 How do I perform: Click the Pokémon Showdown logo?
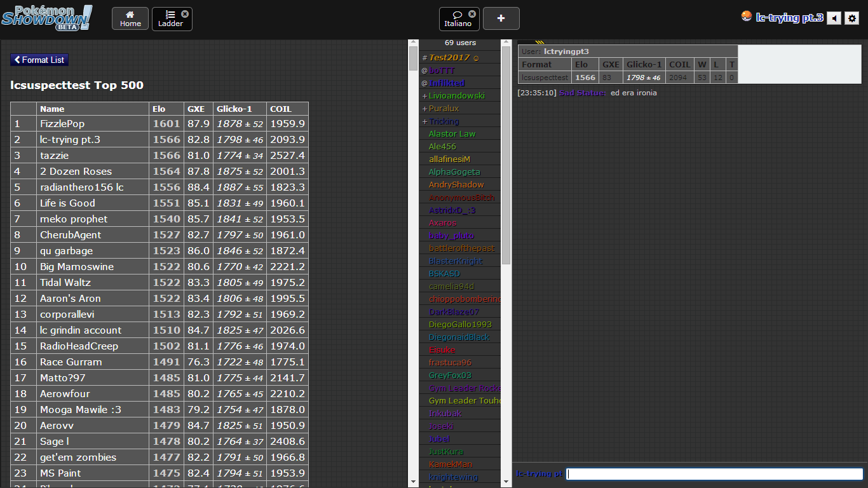(47, 18)
